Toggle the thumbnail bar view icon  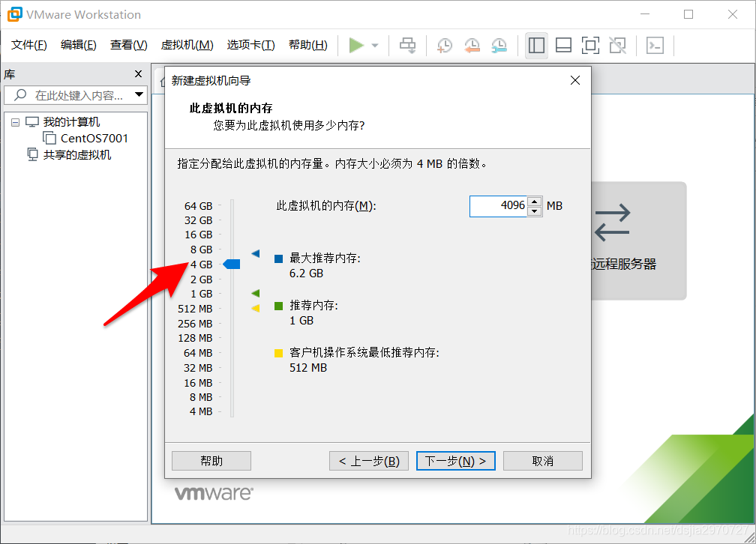click(x=563, y=45)
